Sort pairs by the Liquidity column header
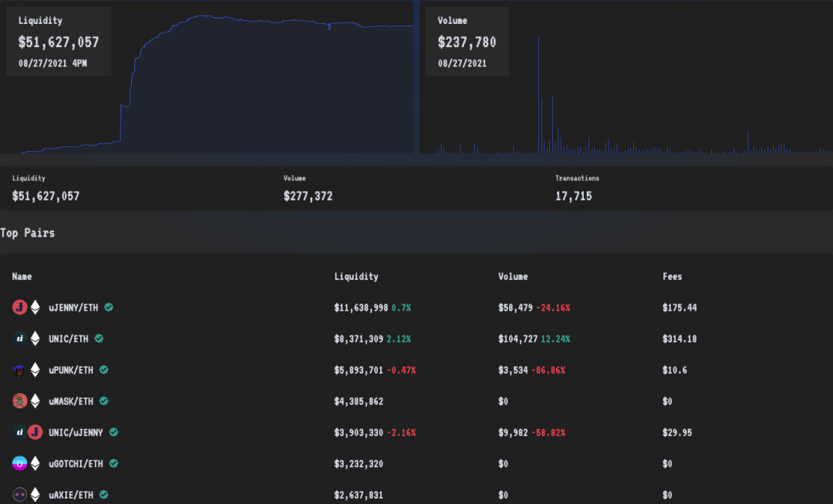This screenshot has width=833, height=504. click(356, 277)
